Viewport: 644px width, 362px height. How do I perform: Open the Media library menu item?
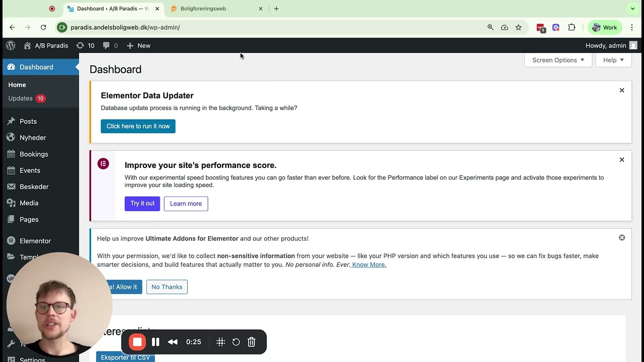pos(40,203)
